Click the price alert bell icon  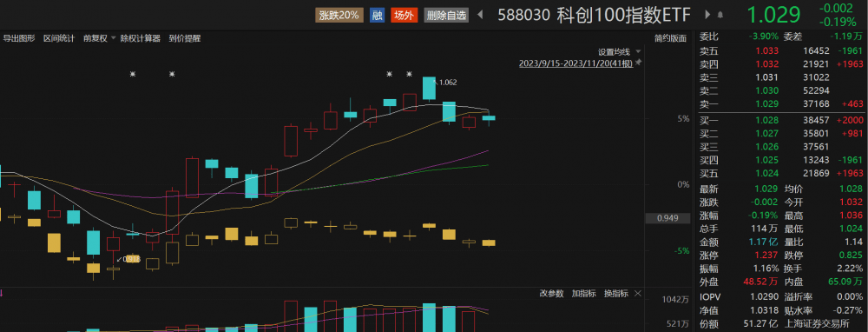click(720, 15)
